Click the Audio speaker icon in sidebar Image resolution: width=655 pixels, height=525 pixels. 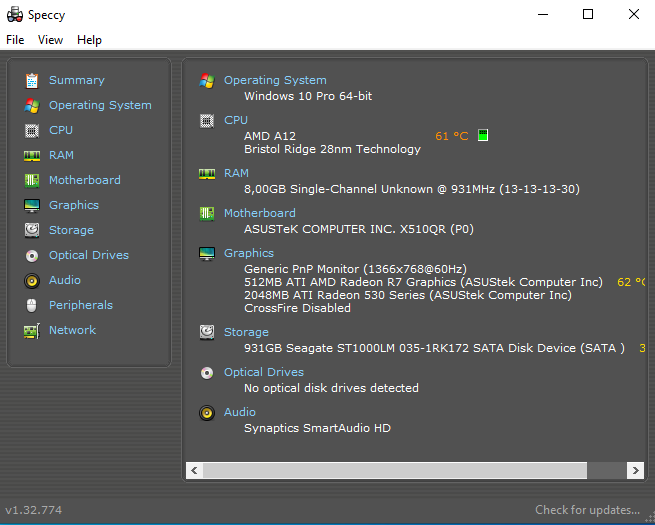[32, 281]
